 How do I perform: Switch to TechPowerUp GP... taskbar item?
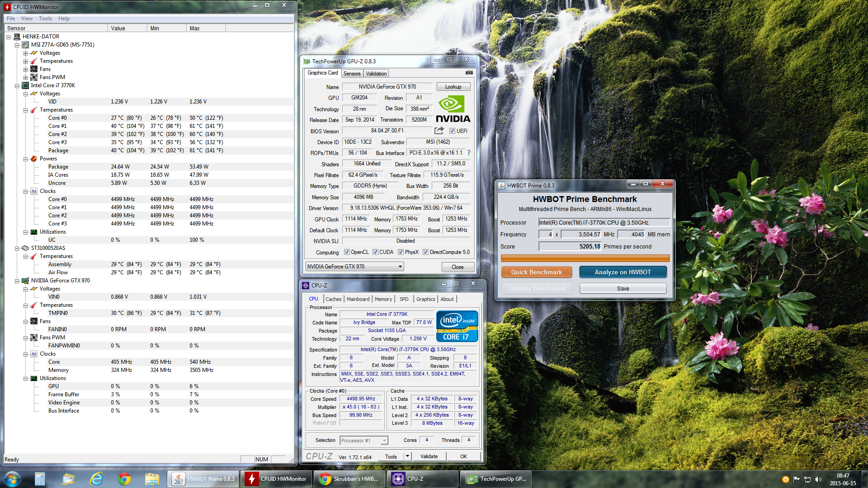tap(495, 479)
